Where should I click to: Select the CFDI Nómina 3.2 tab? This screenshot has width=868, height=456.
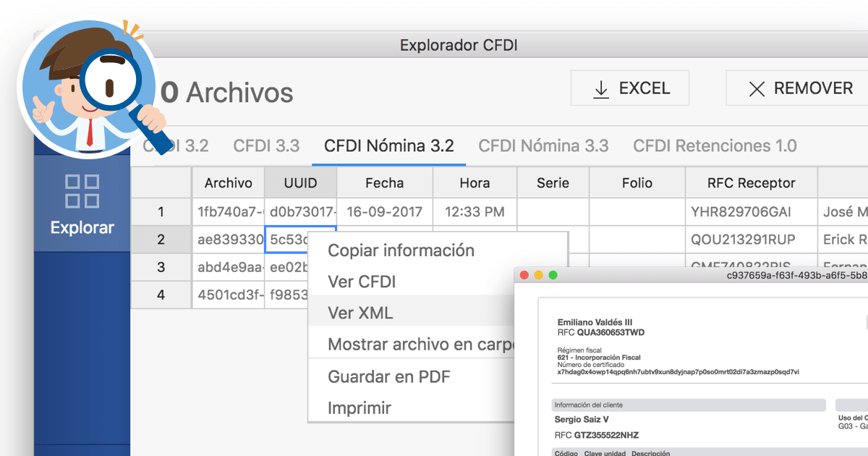389,145
